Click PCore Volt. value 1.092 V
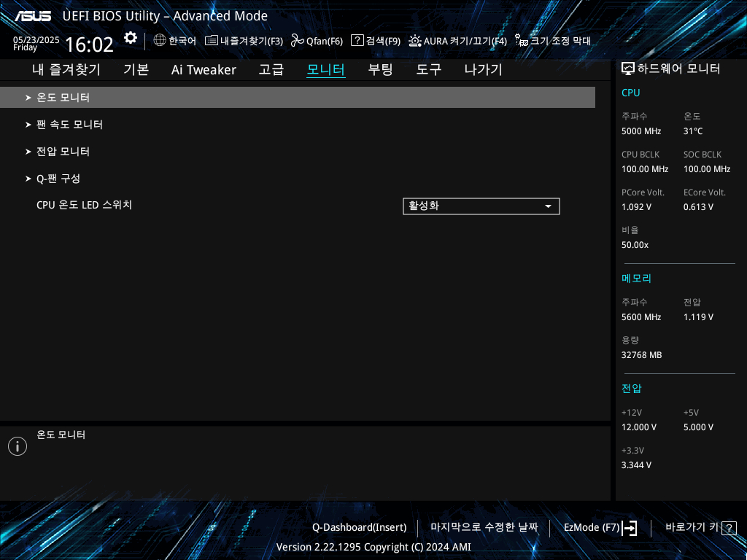Viewport: 747px width, 560px height. point(636,207)
